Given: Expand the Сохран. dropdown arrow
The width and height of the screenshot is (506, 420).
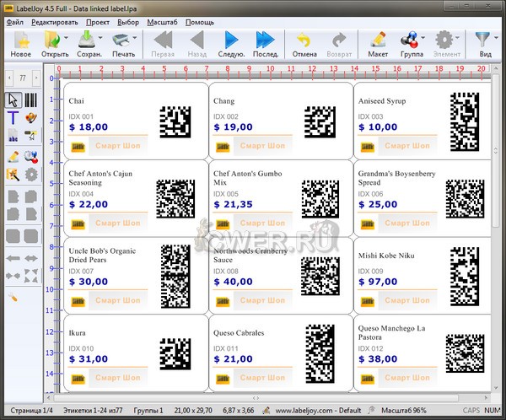Looking at the screenshot, I should click(x=101, y=40).
